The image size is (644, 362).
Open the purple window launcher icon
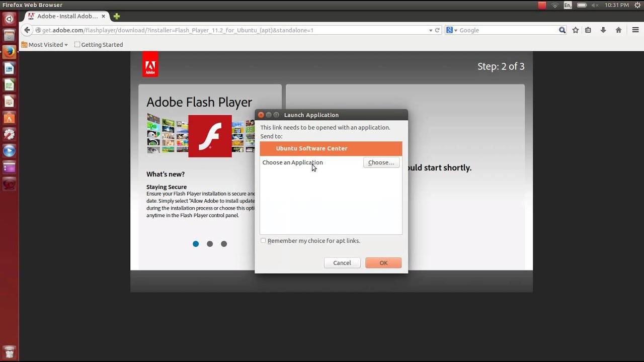(x=9, y=167)
